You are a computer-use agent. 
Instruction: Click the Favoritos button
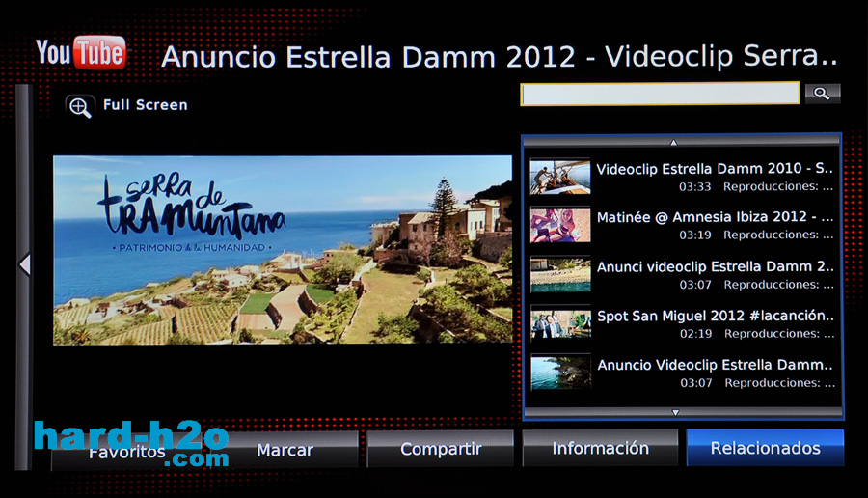[126, 452]
